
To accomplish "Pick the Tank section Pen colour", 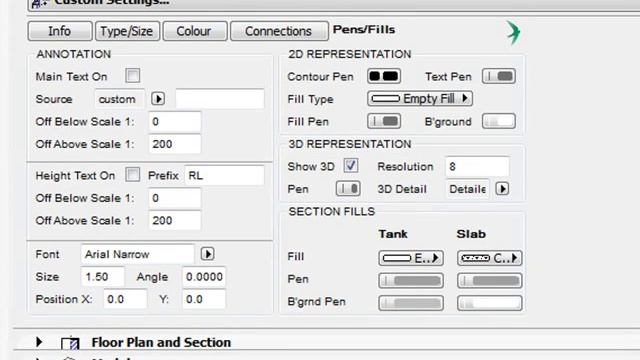I will coord(411,281).
